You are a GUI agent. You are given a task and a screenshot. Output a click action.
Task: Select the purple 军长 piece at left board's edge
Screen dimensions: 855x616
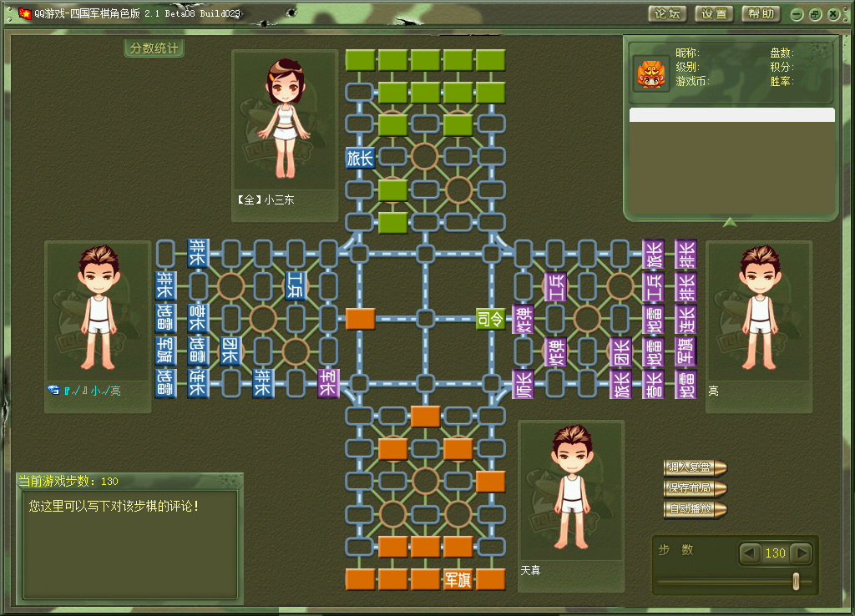tap(328, 384)
